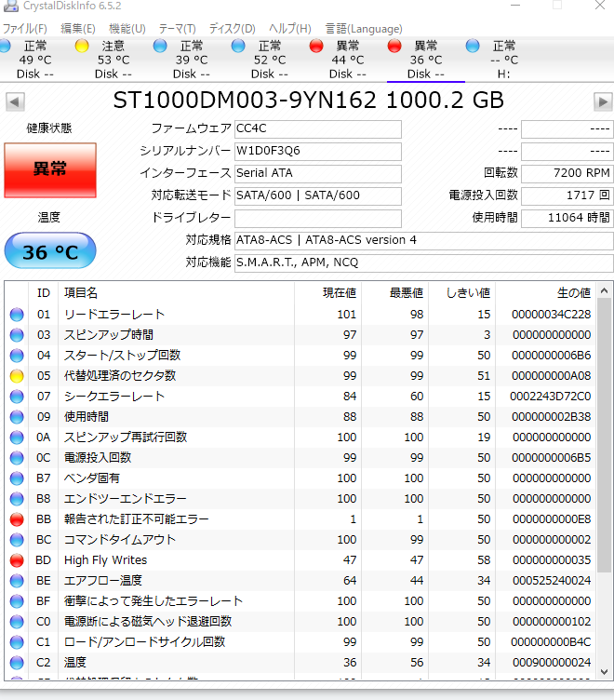Click the 対応規格 field ATA8-ACS version 4

(424, 240)
